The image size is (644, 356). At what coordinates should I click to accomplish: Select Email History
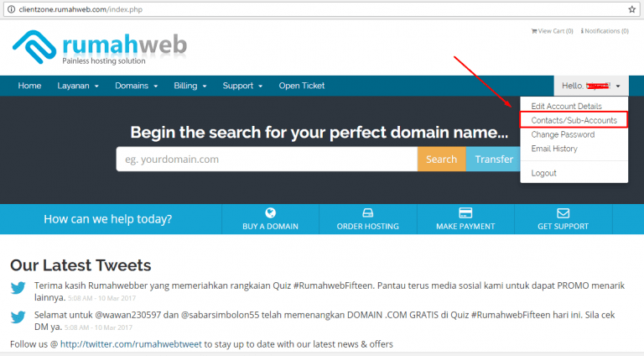point(554,149)
